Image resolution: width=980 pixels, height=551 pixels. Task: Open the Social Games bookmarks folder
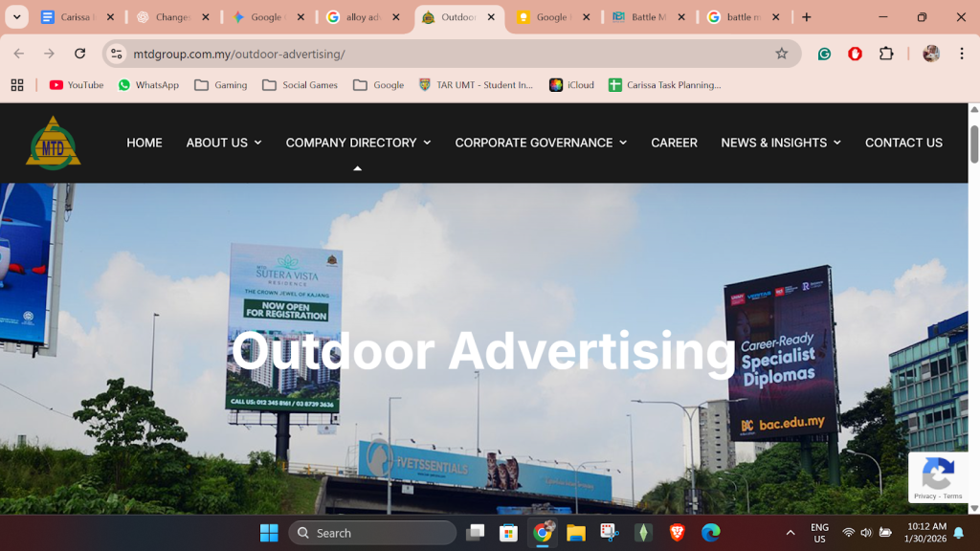(x=300, y=85)
